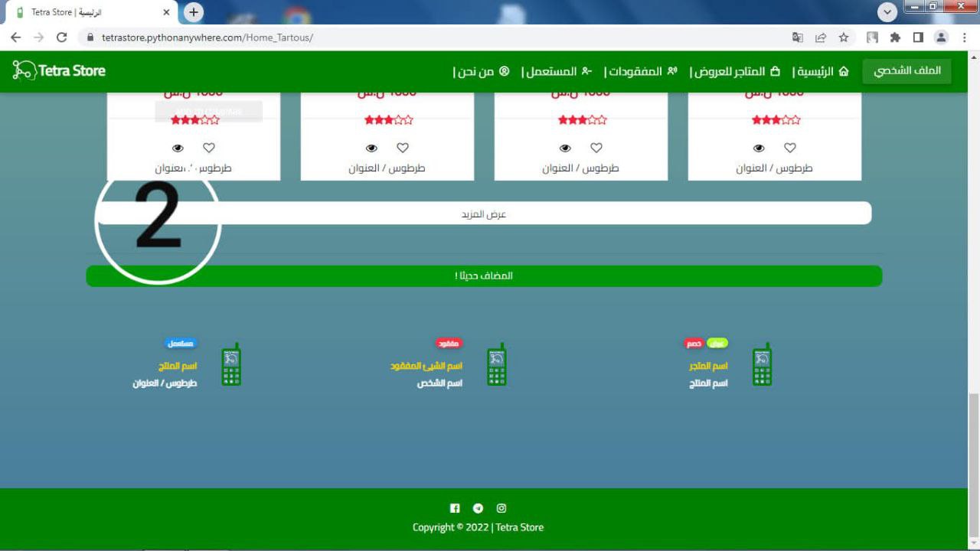The width and height of the screenshot is (980, 551).
Task: Click phone icon beside yellow اسم المنتج used item
Action: 231,364
